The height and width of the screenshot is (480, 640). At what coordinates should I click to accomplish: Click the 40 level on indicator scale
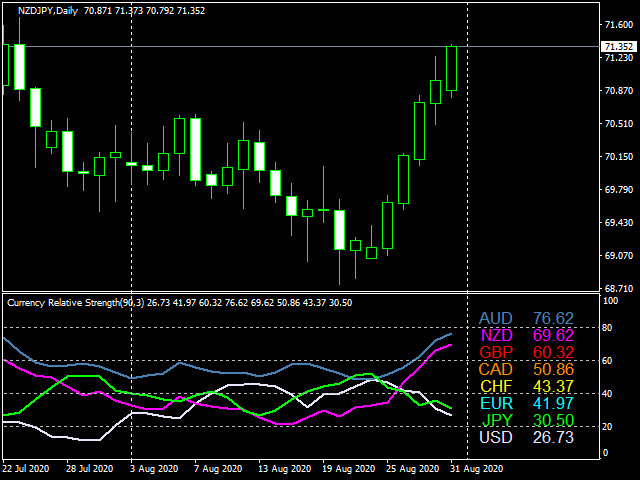[607, 394]
